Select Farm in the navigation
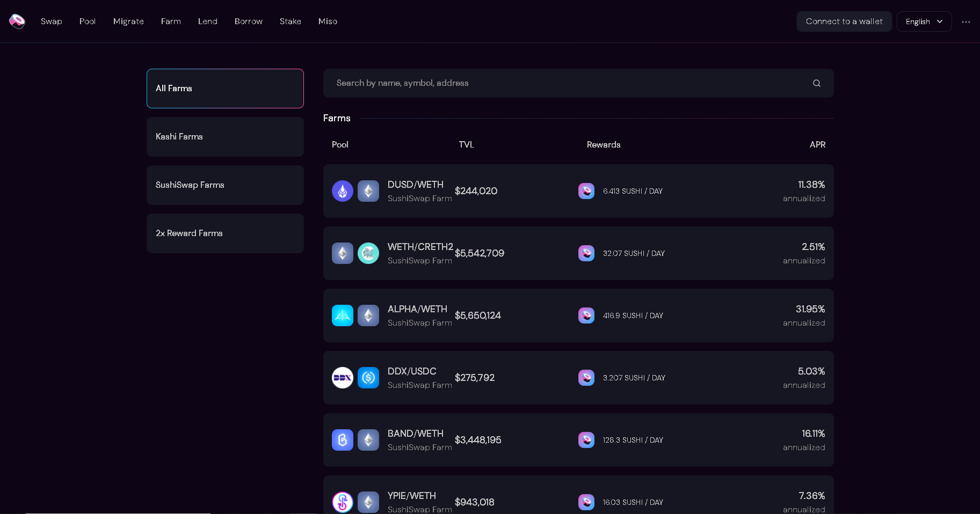This screenshot has width=980, height=514. [x=171, y=21]
